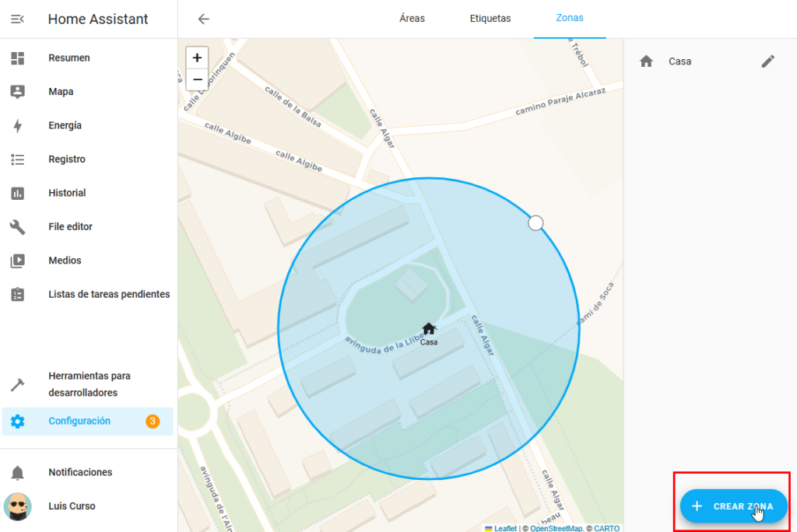Zoom out of the map with minus button
Image resolution: width=797 pixels, height=532 pixels.
tap(197, 79)
